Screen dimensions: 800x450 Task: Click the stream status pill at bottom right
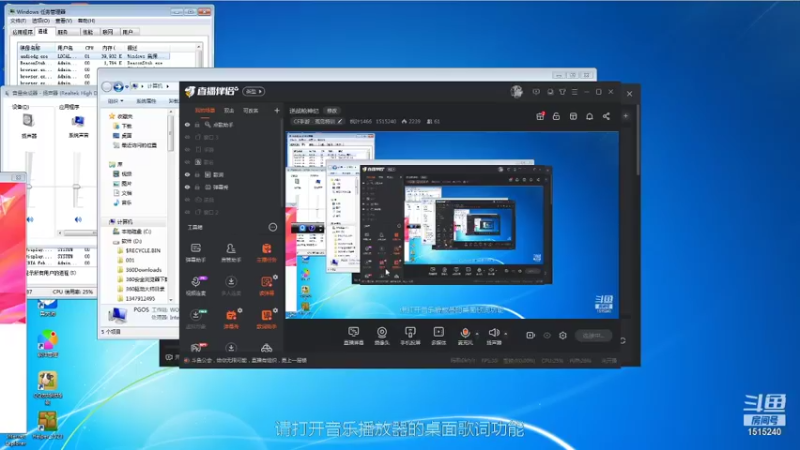click(x=593, y=335)
